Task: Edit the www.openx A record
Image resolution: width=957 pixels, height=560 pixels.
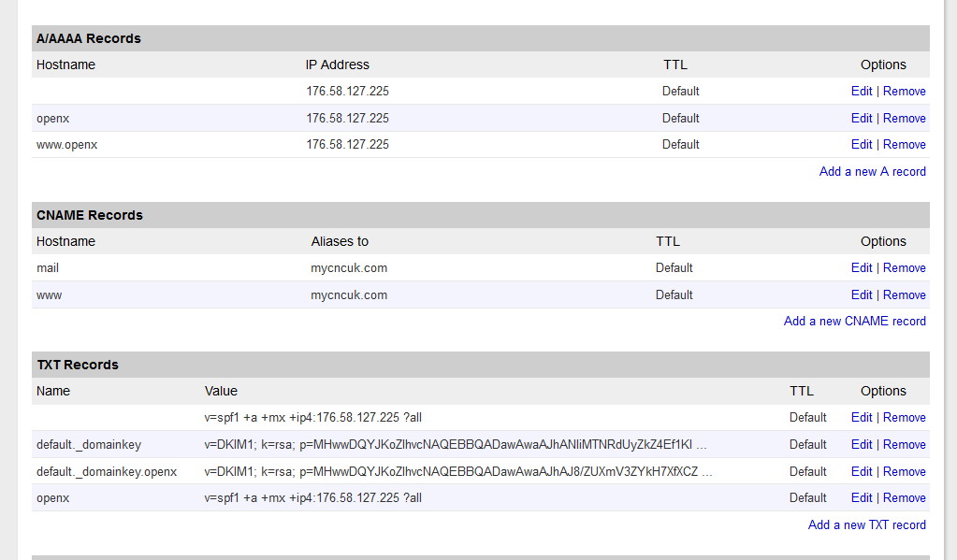Action: click(x=861, y=144)
